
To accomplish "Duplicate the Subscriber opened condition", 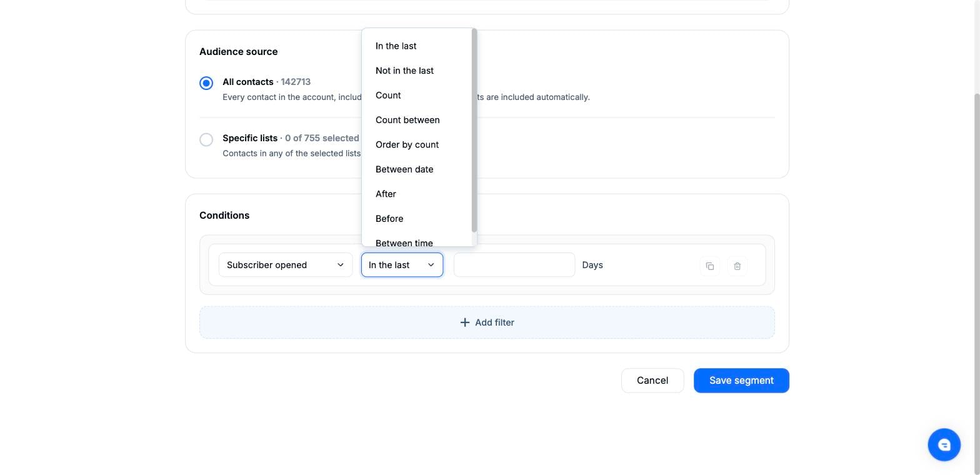I will [710, 266].
